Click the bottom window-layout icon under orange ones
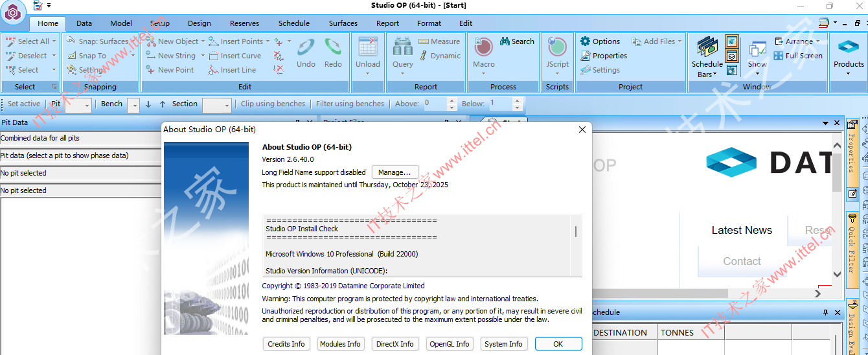Image resolution: width=868 pixels, height=355 pixels. pos(731,70)
